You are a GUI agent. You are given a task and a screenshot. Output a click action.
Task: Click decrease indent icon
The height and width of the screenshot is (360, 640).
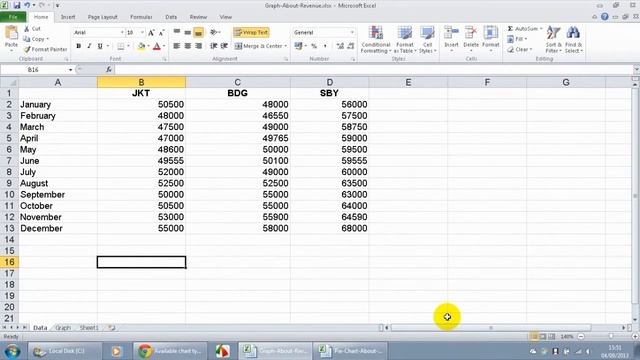pos(213,46)
